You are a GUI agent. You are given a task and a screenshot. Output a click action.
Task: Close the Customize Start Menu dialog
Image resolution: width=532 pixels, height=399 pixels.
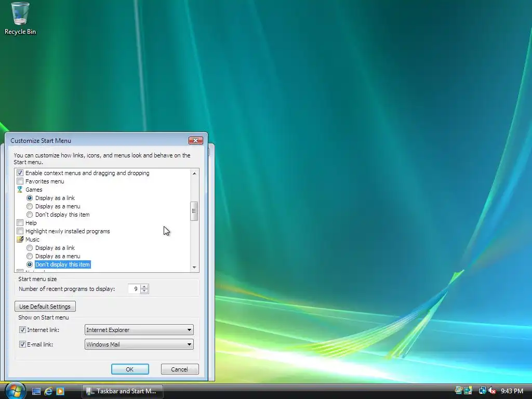(195, 140)
